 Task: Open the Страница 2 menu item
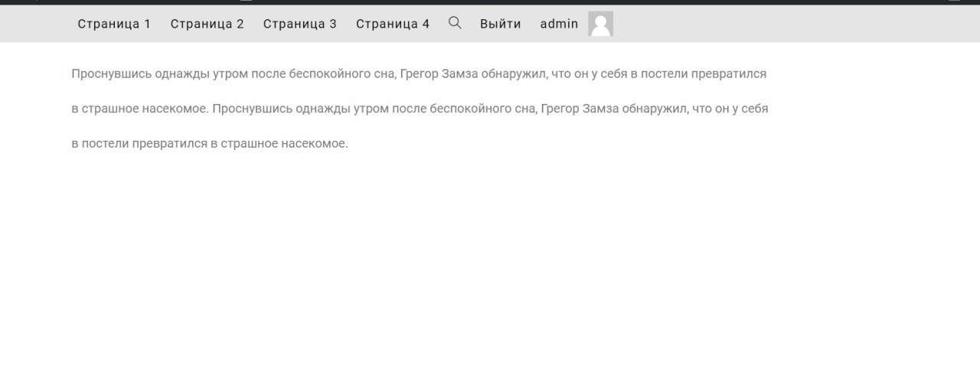pos(207,24)
